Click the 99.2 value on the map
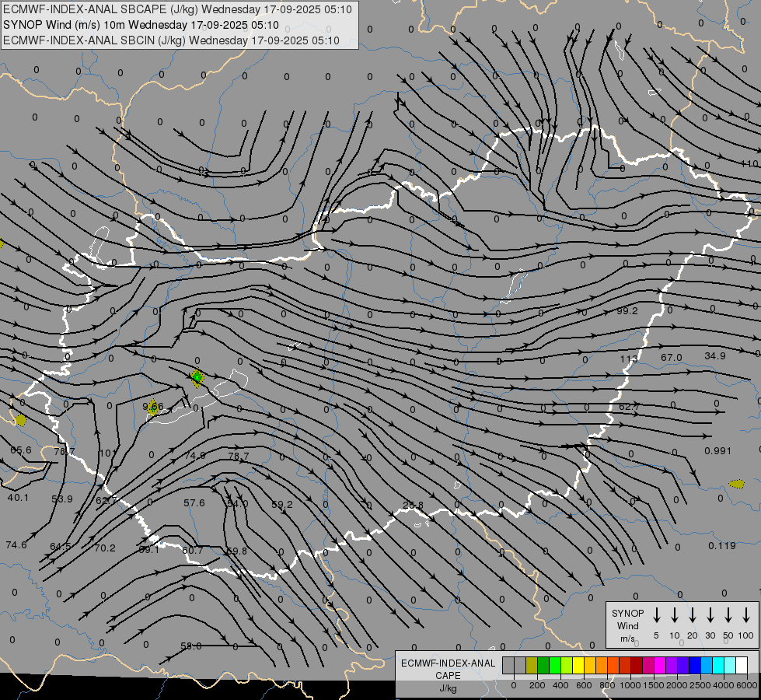The height and width of the screenshot is (700, 761). [x=627, y=311]
